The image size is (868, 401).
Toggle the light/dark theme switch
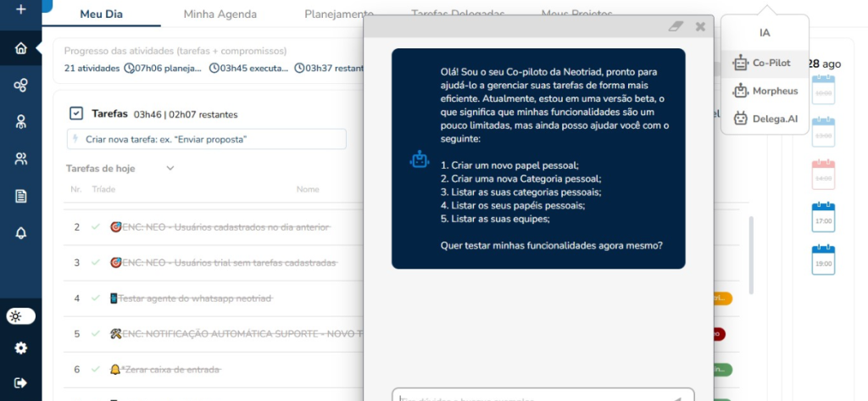[x=20, y=316]
